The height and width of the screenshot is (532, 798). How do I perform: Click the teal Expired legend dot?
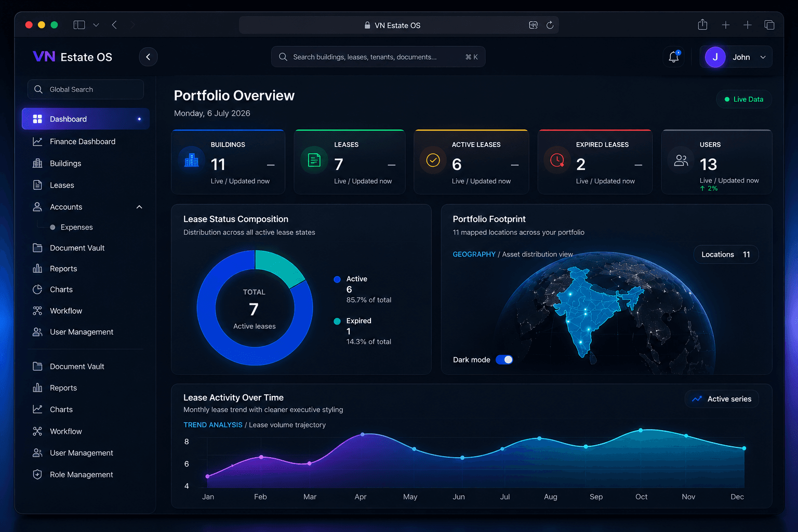coord(337,321)
